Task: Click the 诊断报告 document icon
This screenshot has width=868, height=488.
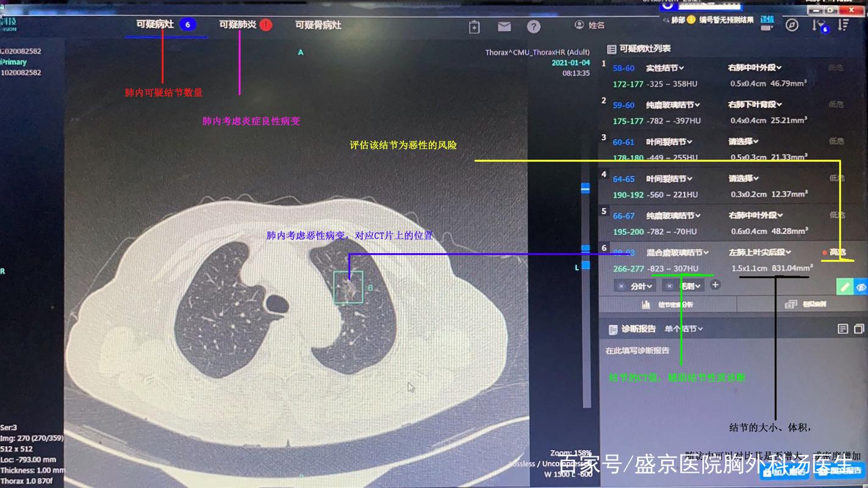Action: click(x=613, y=329)
